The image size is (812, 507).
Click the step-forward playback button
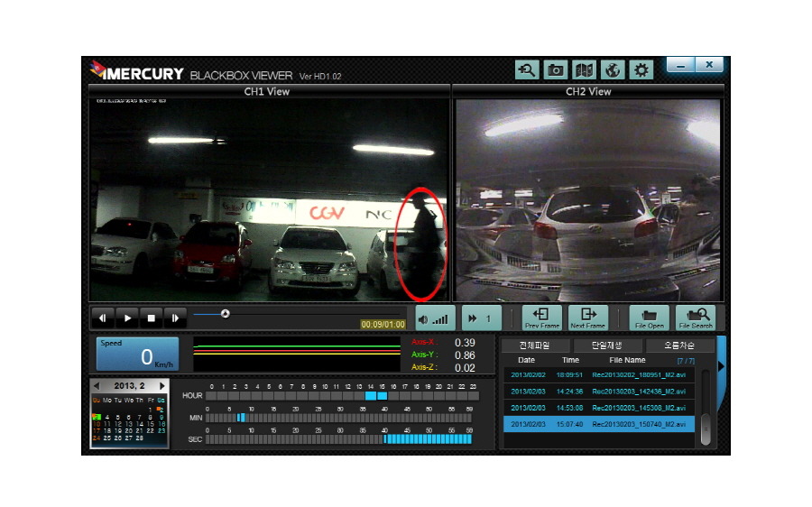175,318
